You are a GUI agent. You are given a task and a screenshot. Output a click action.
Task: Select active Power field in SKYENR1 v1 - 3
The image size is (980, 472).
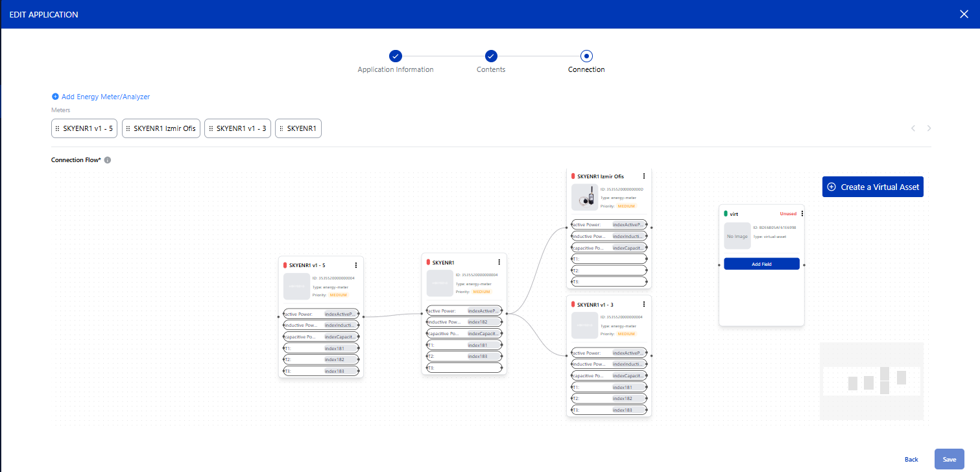608,353
